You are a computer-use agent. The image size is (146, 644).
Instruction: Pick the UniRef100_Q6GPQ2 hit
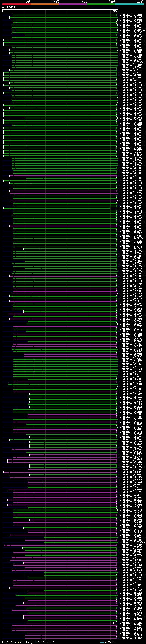point(131,168)
